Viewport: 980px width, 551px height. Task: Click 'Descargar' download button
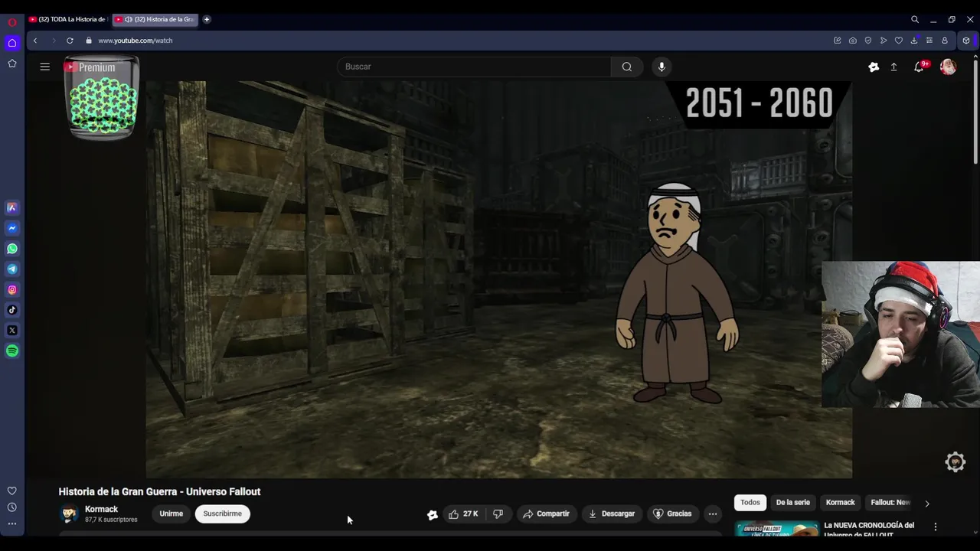pos(612,514)
